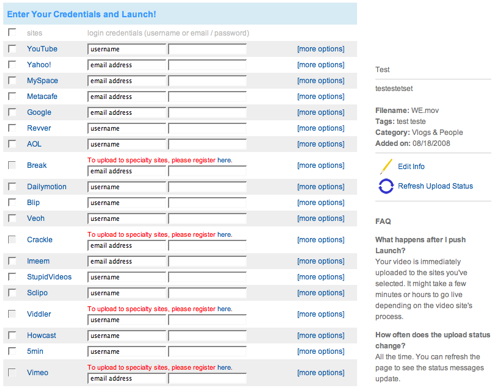Open the Revver site link
Image resolution: width=500 pixels, height=390 pixels.
coord(39,128)
